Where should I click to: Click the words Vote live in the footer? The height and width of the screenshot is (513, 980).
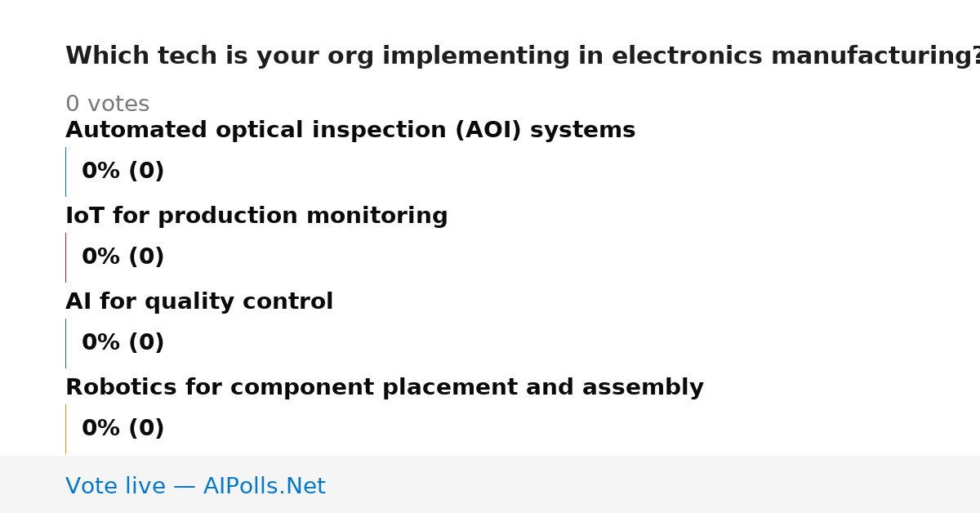pos(115,487)
